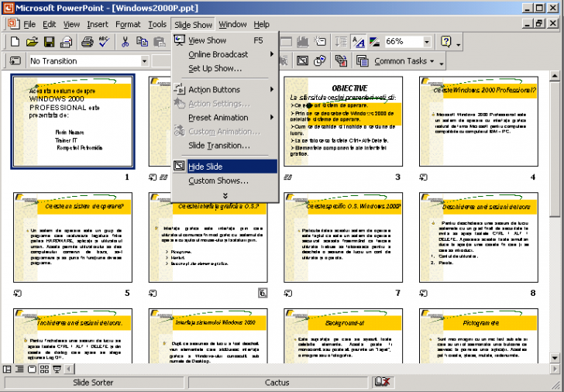564x392 pixels.
Task: Run the ABC spelling check icon
Action: [104, 42]
